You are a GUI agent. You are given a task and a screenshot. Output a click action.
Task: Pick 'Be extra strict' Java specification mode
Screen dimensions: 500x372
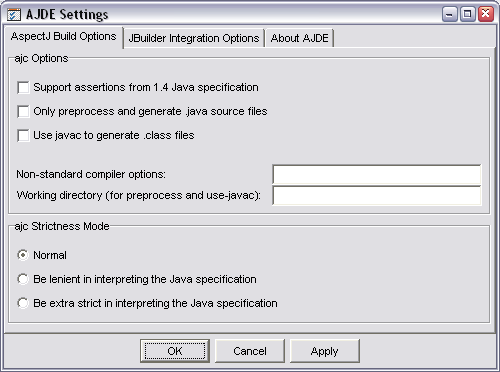pyautogui.click(x=23, y=303)
